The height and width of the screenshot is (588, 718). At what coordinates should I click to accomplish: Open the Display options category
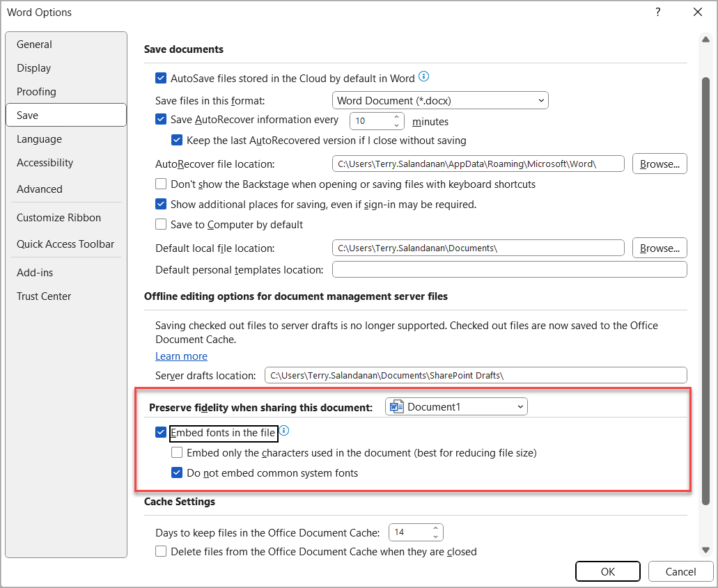click(x=66, y=67)
